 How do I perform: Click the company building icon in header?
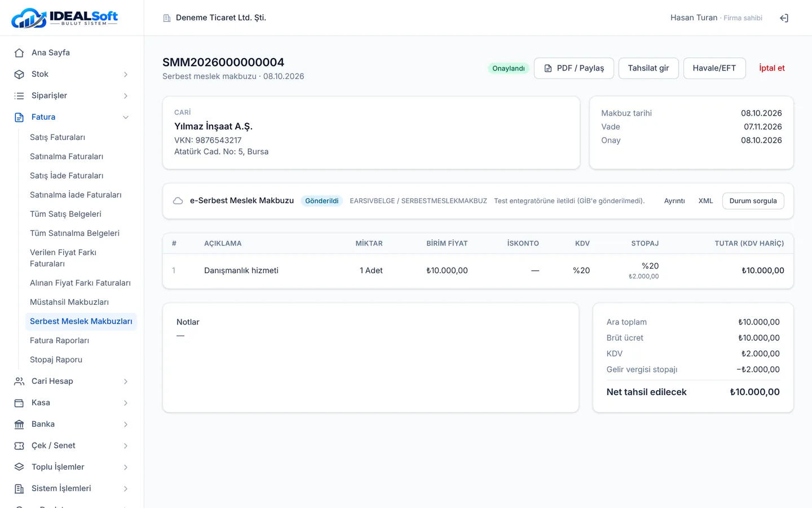(167, 18)
